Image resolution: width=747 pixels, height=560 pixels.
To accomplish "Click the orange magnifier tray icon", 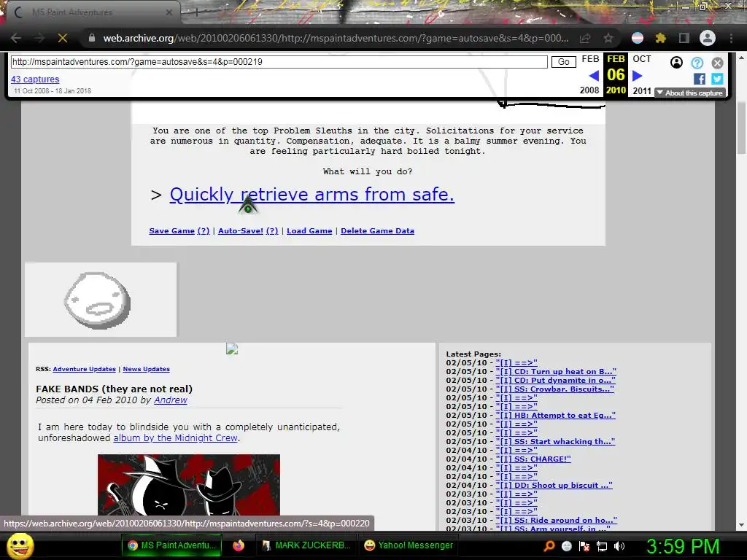I will 549,545.
